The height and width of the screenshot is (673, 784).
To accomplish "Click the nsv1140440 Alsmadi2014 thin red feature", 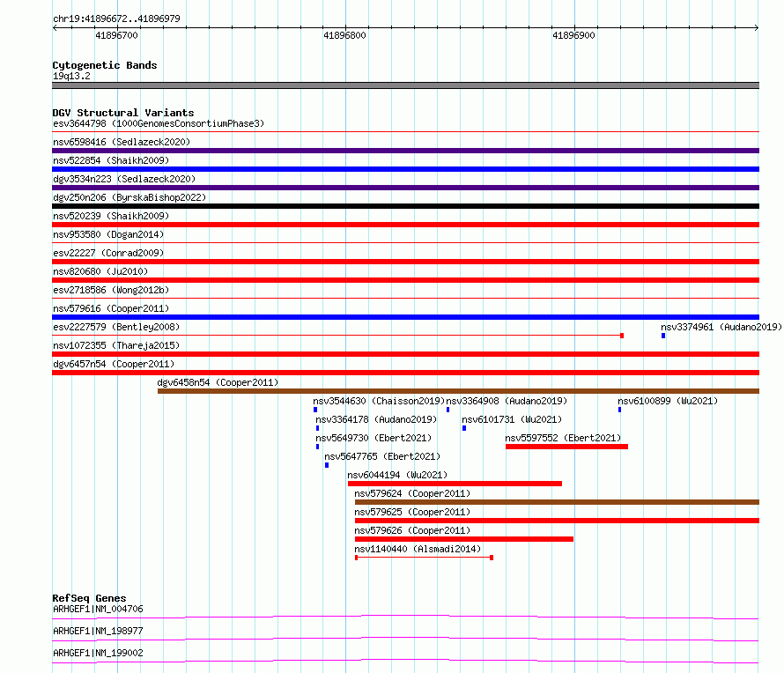I will point(423,558).
